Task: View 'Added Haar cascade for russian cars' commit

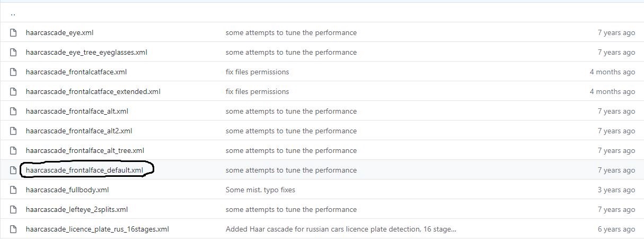Action: [341, 229]
